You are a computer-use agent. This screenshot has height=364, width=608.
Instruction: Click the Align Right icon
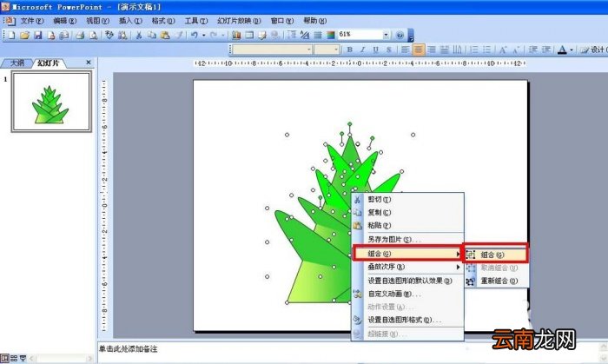pyautogui.click(x=432, y=50)
